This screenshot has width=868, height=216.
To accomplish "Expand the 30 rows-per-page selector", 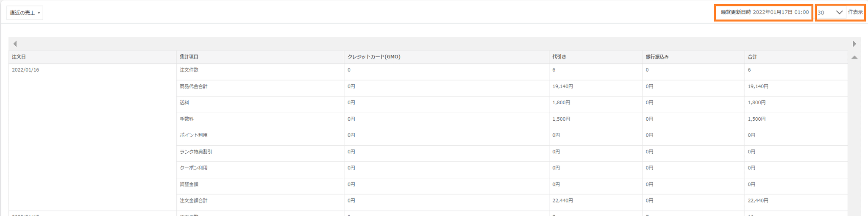I will (x=830, y=13).
